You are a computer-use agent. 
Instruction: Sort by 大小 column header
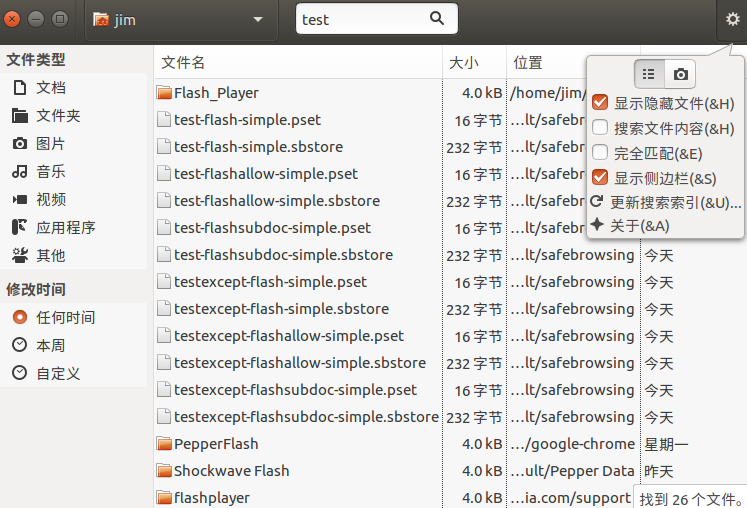[474, 62]
